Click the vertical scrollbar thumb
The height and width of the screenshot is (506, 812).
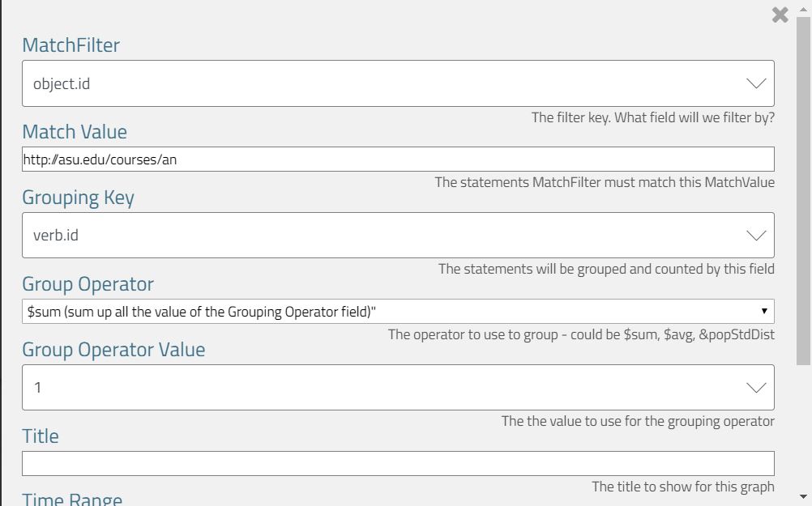coord(804,186)
